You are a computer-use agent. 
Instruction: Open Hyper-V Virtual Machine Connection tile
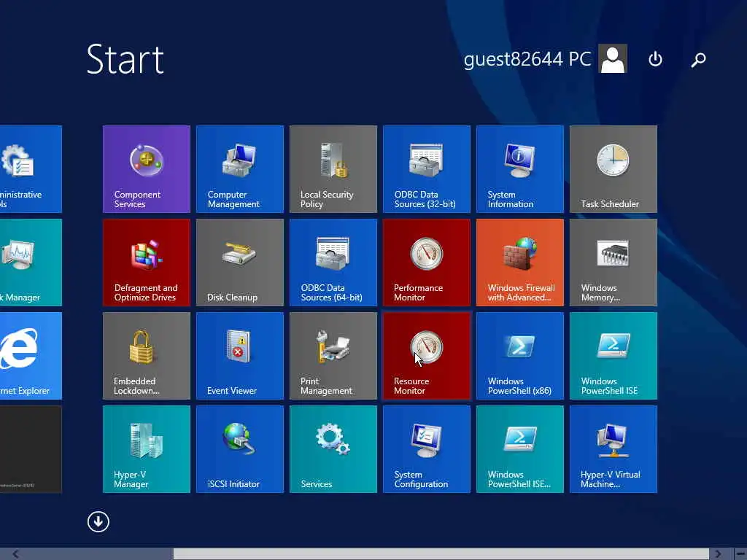[x=613, y=449]
